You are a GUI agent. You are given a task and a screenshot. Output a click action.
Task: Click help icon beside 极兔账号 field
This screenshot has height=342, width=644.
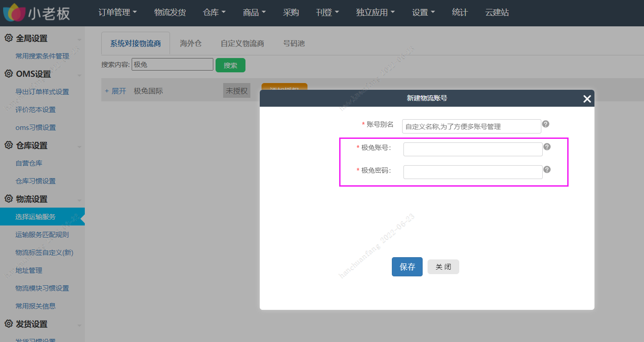[x=547, y=147]
